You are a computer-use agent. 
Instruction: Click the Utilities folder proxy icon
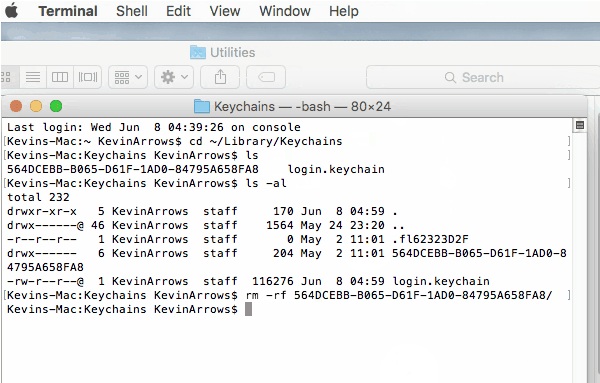[x=198, y=52]
